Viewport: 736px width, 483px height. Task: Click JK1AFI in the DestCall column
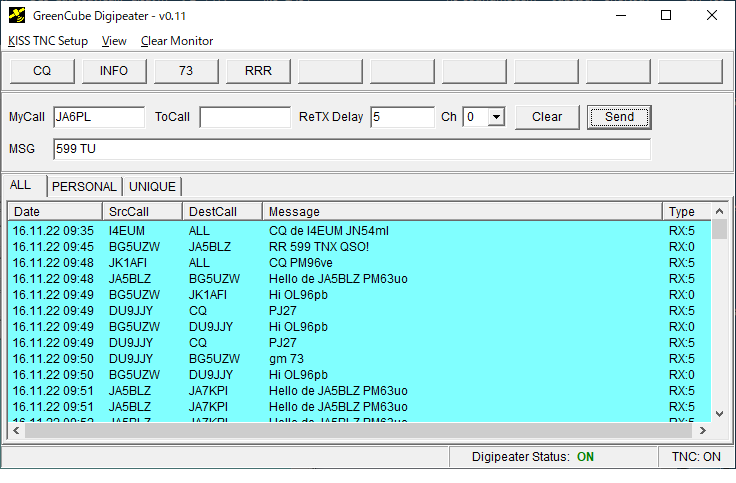207,295
